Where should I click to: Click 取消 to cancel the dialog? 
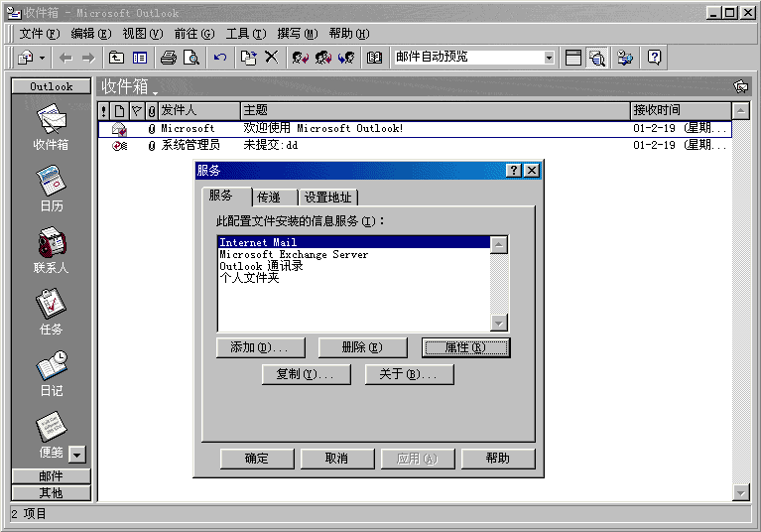(x=337, y=459)
